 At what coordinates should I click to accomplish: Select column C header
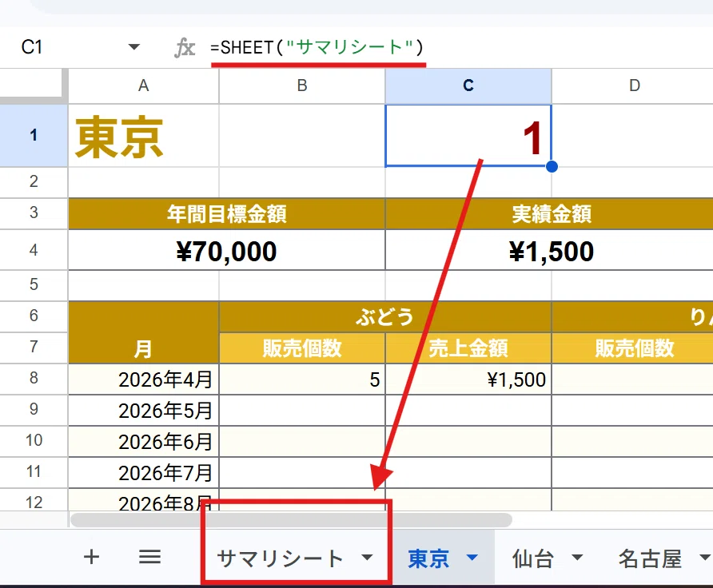click(x=468, y=85)
